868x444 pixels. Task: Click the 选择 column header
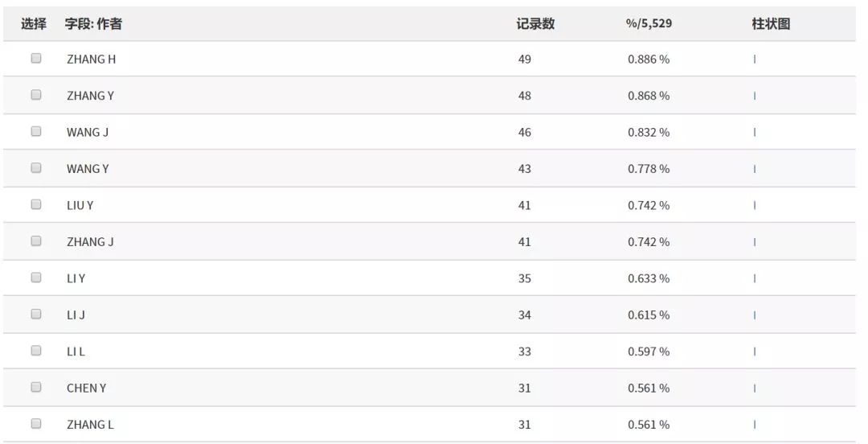pos(34,24)
